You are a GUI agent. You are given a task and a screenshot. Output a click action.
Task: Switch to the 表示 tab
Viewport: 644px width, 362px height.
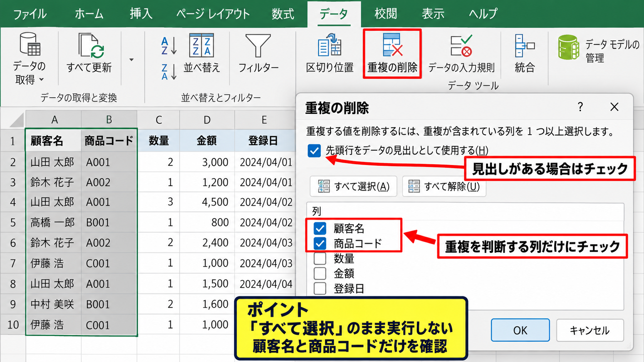433,14
